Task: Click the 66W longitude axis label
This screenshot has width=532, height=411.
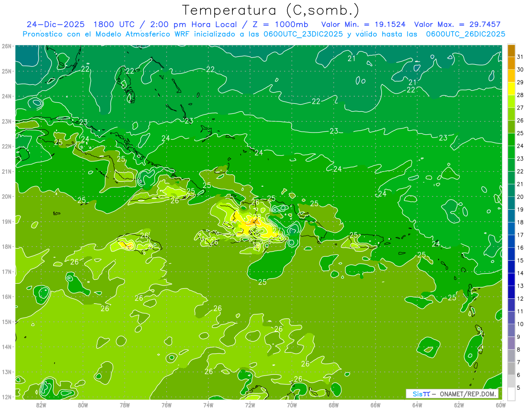Action: (x=376, y=405)
